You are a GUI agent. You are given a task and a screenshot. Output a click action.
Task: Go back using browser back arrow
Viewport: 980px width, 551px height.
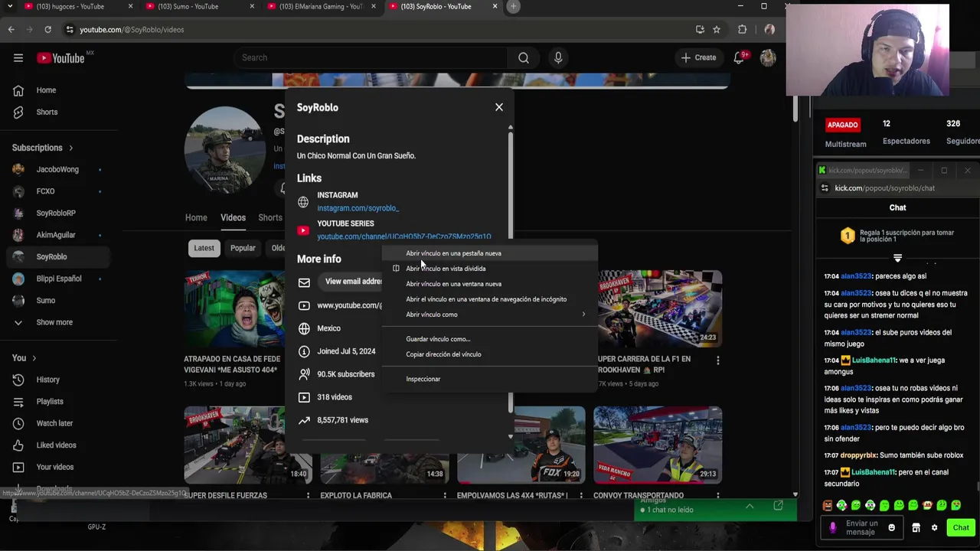coord(11,29)
